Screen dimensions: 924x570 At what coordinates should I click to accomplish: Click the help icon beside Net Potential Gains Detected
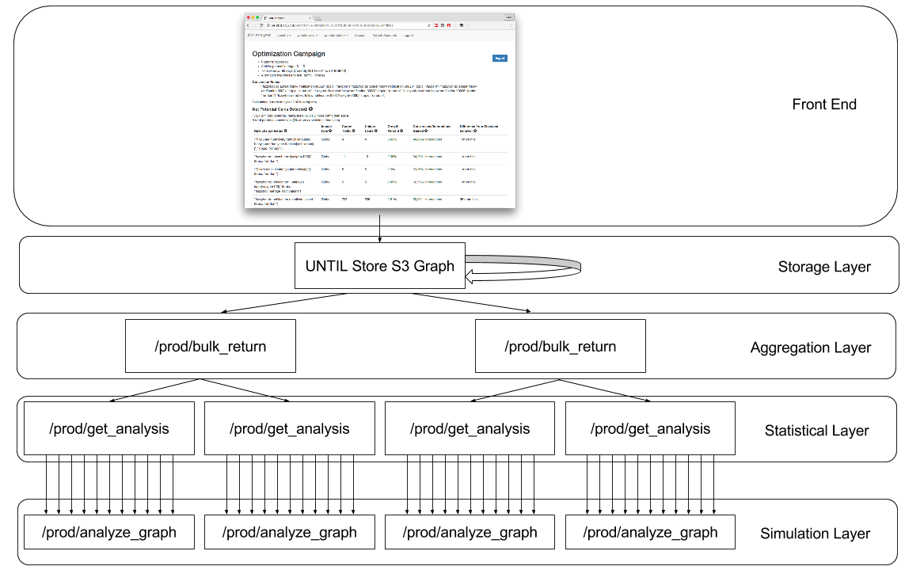(310, 109)
